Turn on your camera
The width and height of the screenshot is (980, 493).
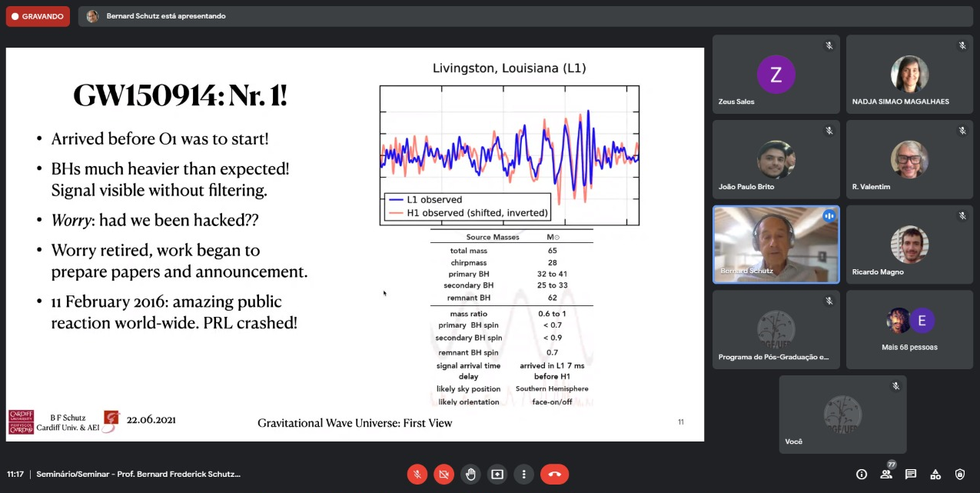pyautogui.click(x=443, y=474)
